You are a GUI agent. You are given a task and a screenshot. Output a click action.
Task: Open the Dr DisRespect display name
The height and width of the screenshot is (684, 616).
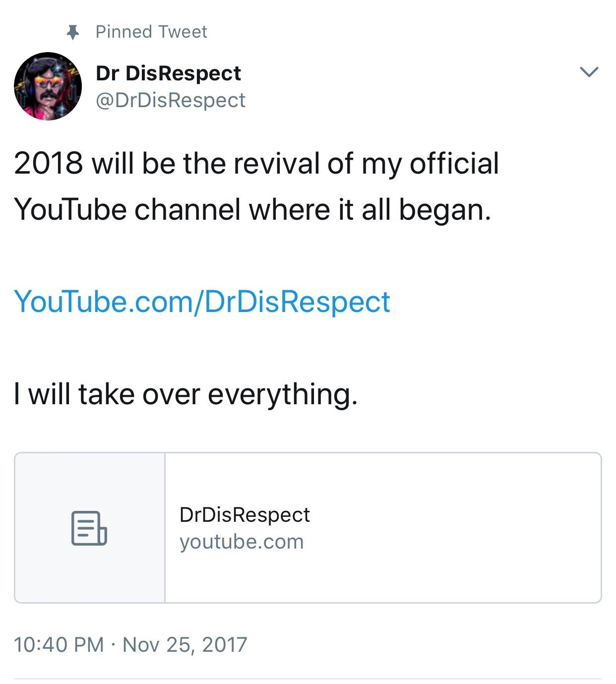(168, 73)
